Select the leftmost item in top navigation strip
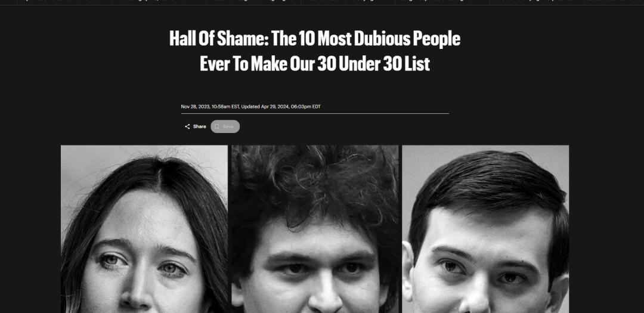644x313 pixels. pos(64,1)
